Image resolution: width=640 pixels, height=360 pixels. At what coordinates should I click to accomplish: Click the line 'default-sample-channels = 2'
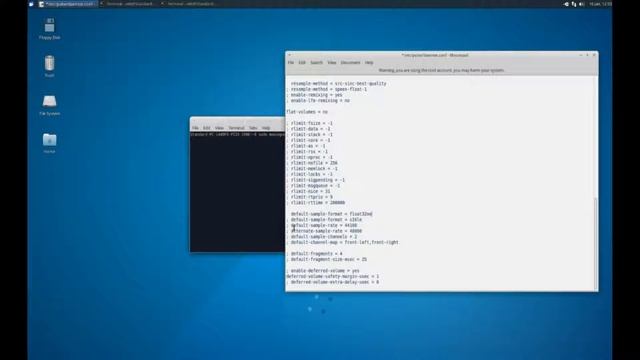(322, 237)
